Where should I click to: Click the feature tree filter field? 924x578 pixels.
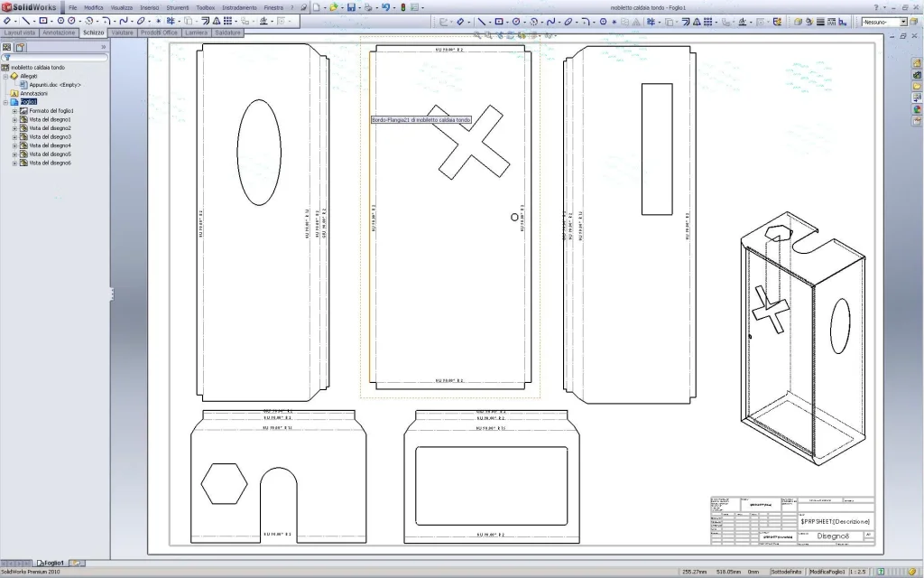coord(55,58)
